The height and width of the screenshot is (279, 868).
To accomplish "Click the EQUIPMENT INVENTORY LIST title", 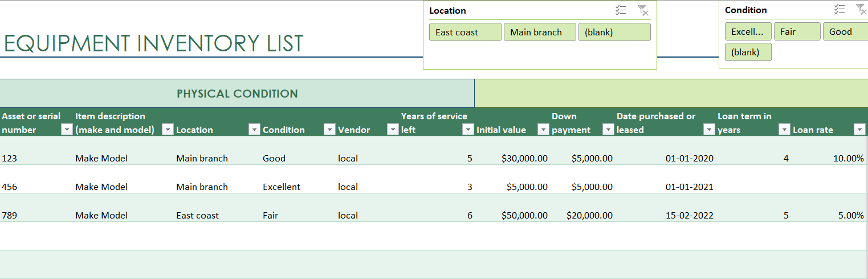I will (153, 43).
